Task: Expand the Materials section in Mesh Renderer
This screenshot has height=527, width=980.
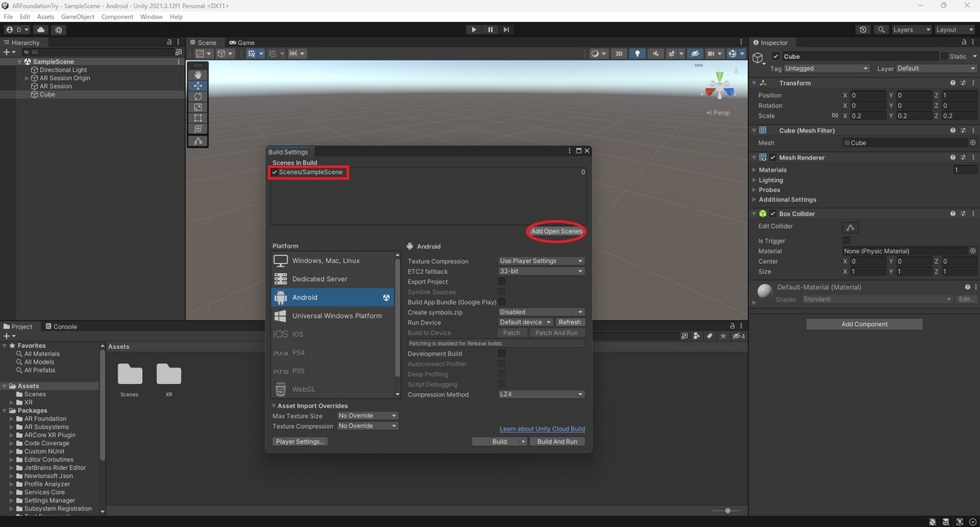Action: click(x=754, y=170)
